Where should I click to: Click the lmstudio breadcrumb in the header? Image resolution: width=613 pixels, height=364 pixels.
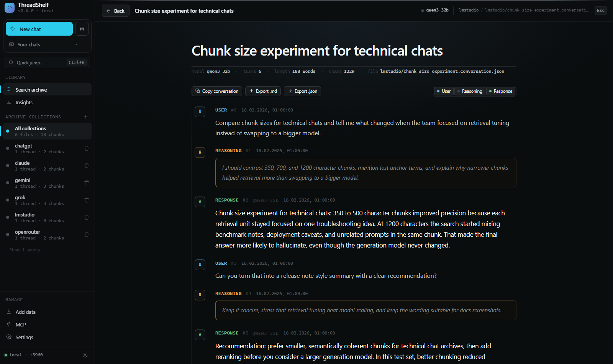pos(469,10)
